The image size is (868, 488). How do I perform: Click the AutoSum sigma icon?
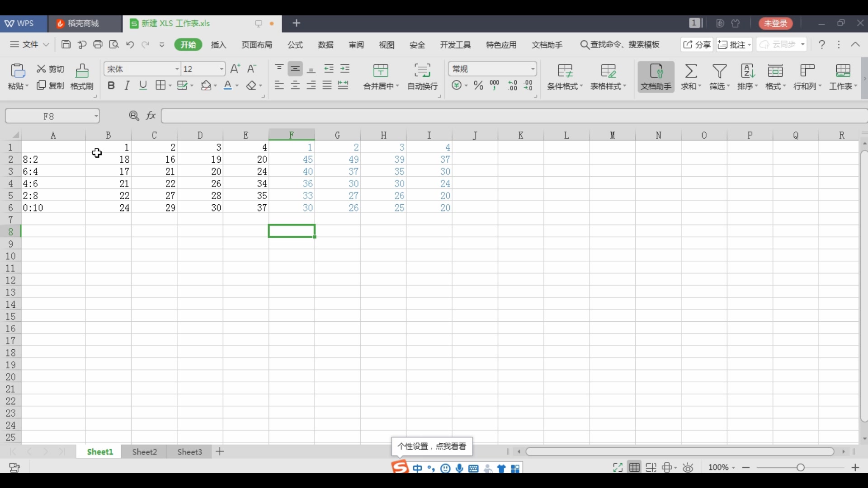[x=691, y=71]
